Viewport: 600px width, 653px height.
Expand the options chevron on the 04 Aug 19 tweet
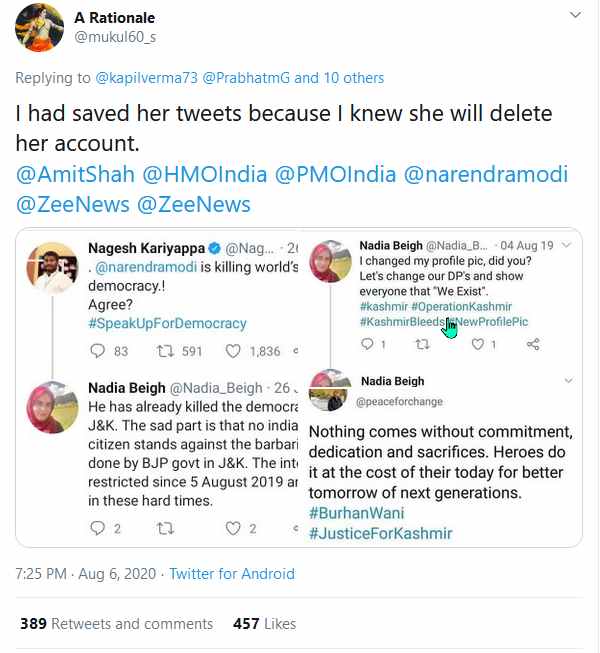[567, 246]
